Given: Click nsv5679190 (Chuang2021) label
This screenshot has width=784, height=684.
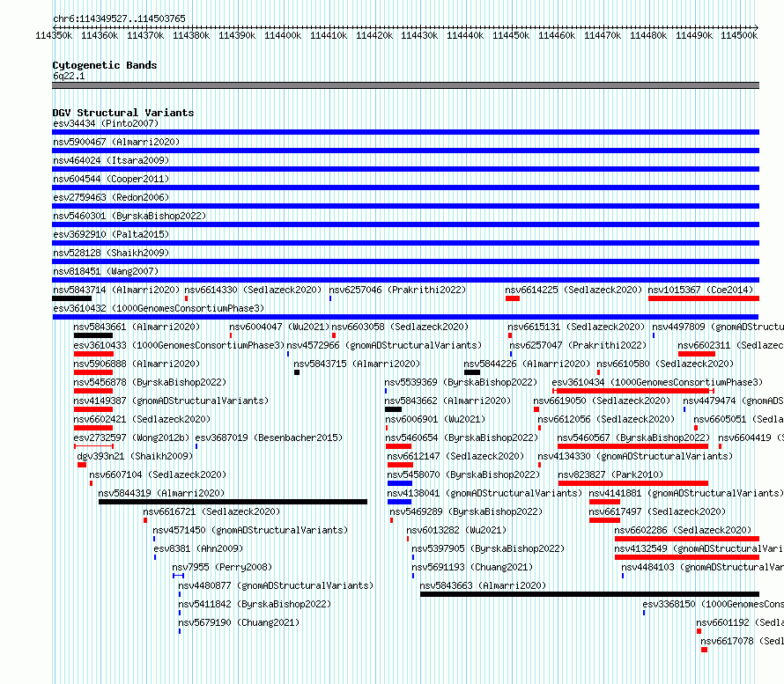Looking at the screenshot, I should pos(239,622).
